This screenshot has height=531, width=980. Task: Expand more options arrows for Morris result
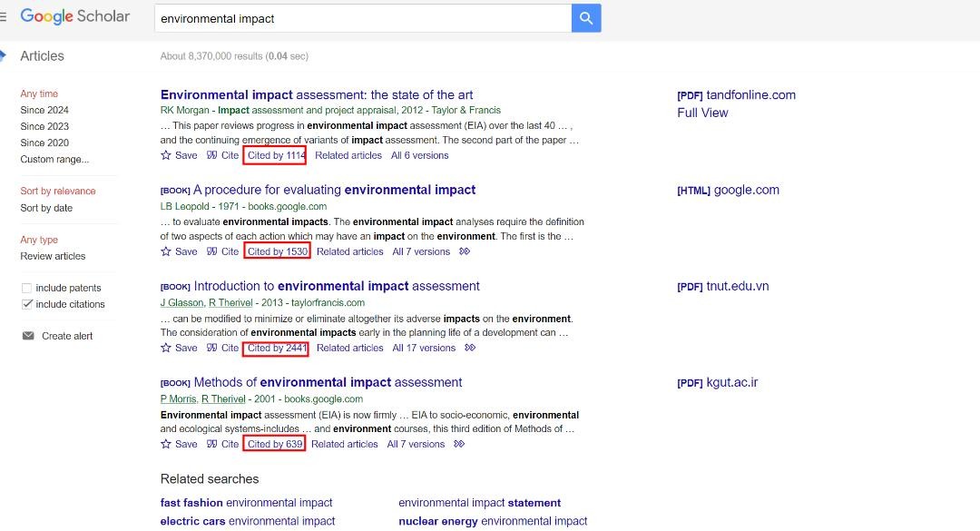[x=459, y=444]
